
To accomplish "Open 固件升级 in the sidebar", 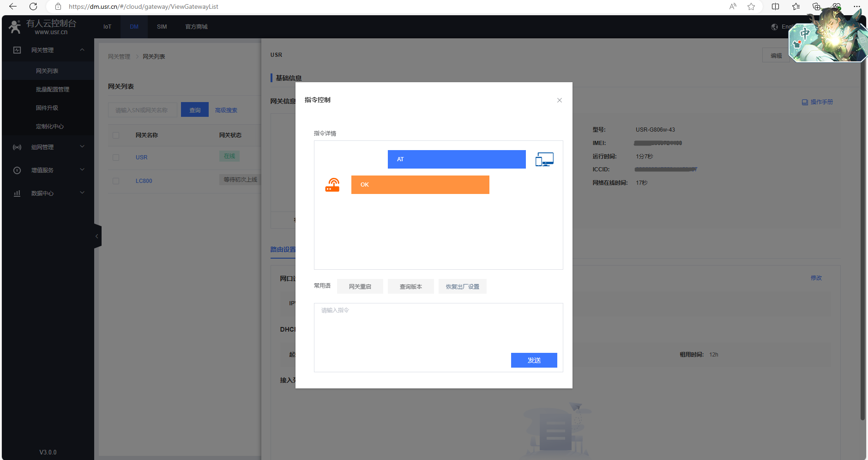I will click(x=47, y=108).
